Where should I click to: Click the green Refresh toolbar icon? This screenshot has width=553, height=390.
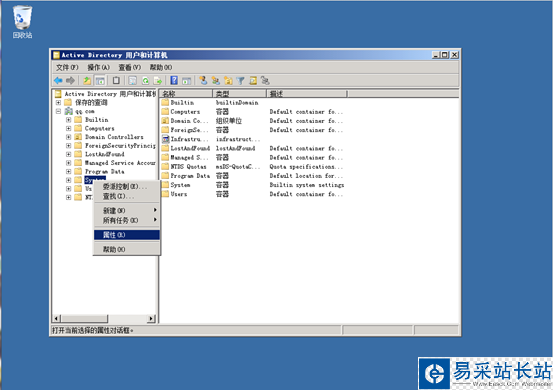pyautogui.click(x=145, y=81)
